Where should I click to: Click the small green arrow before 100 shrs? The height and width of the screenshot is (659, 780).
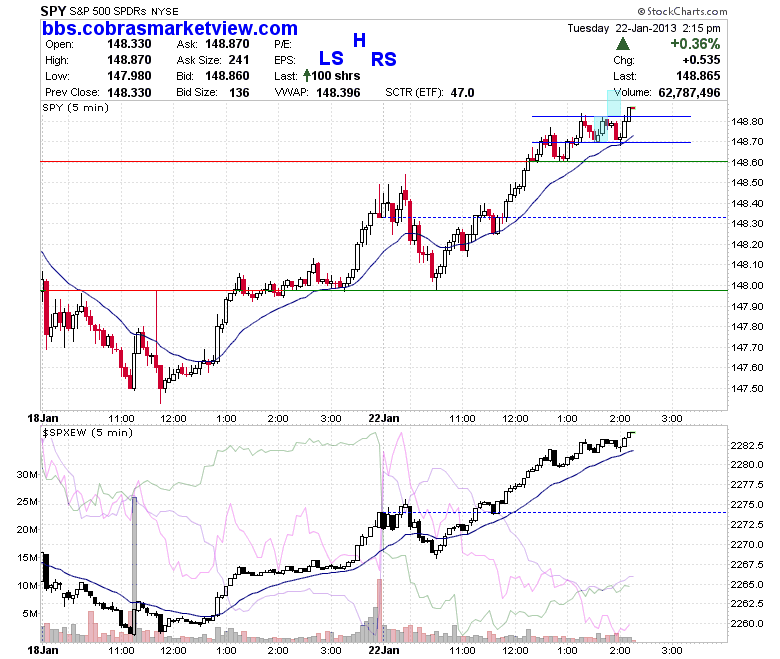(x=307, y=76)
